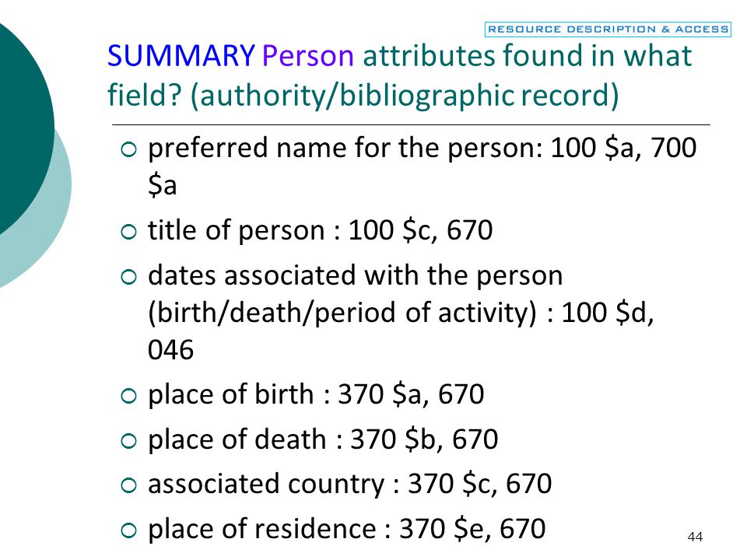747x560 pixels.
Task: Click bullet circle beside place of residence
Action: pos(128,530)
